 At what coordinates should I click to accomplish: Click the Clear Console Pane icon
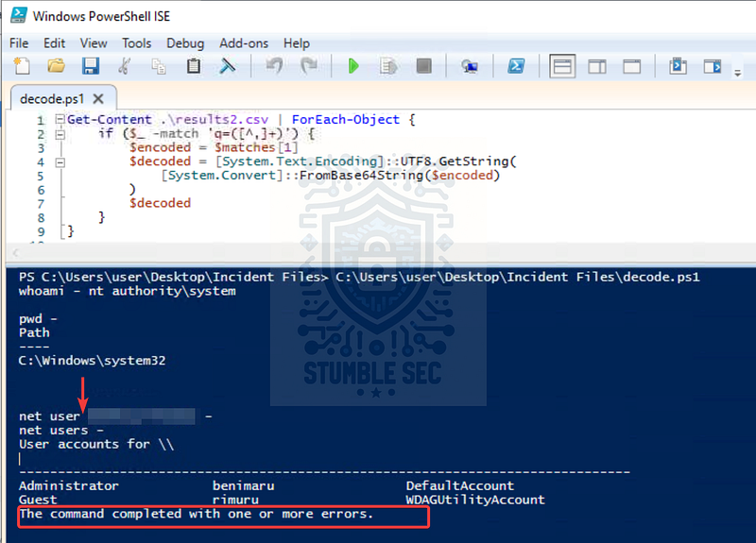228,65
